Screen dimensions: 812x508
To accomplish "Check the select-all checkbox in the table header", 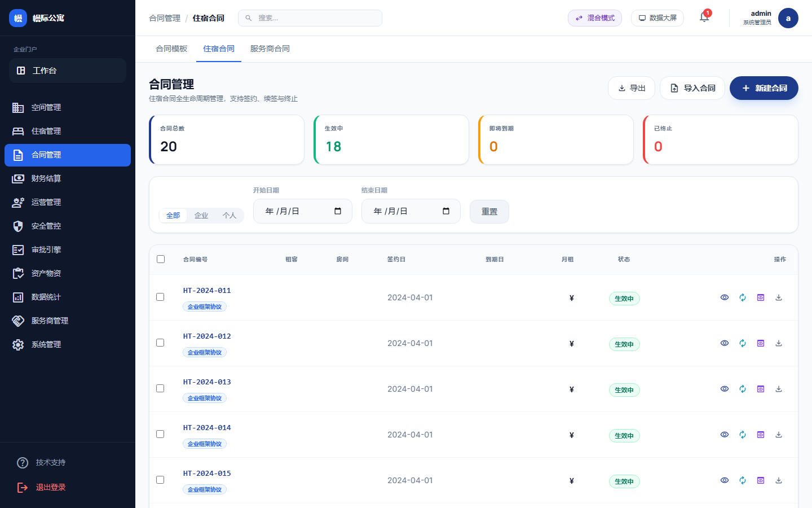I will pyautogui.click(x=161, y=259).
